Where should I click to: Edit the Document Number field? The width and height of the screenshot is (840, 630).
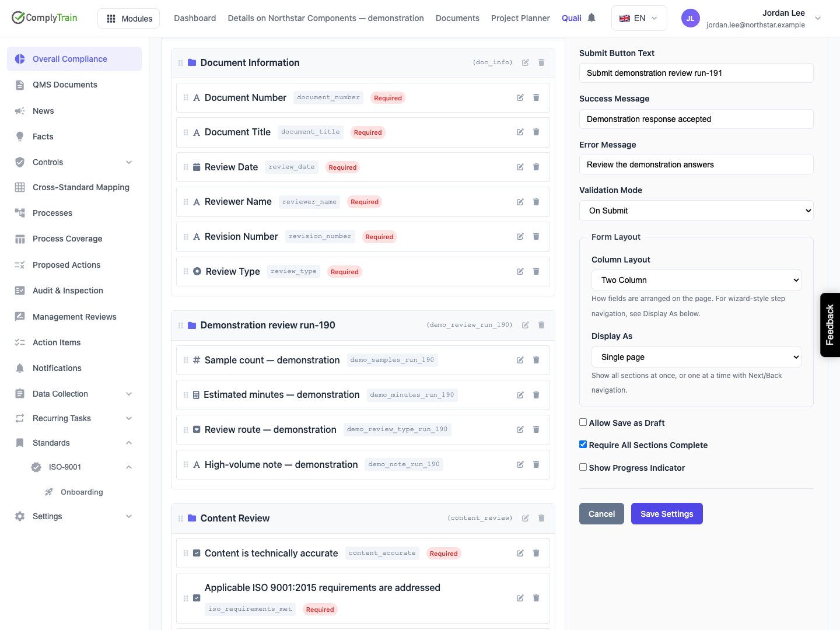click(520, 97)
